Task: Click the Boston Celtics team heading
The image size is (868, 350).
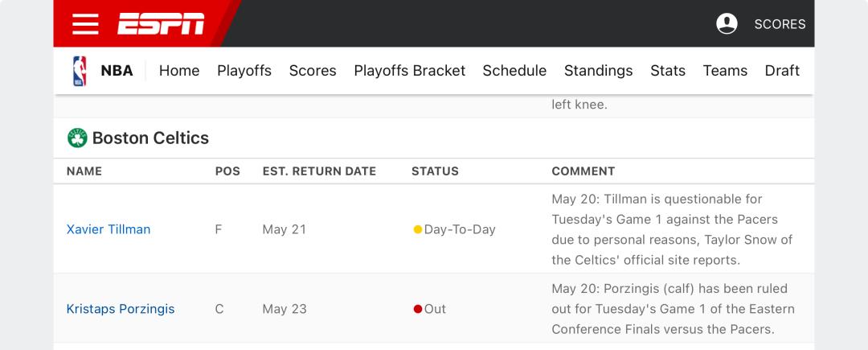Action: point(150,138)
